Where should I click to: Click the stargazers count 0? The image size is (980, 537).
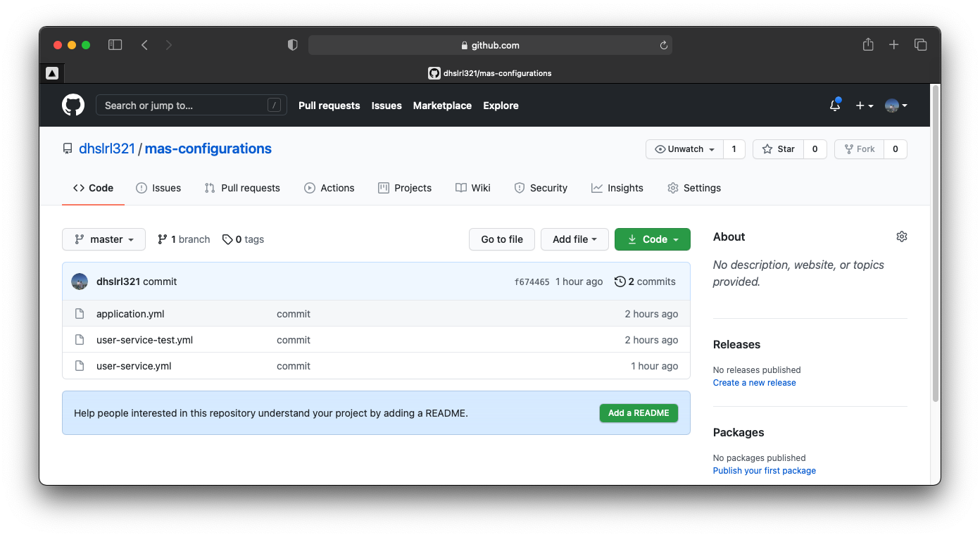815,149
